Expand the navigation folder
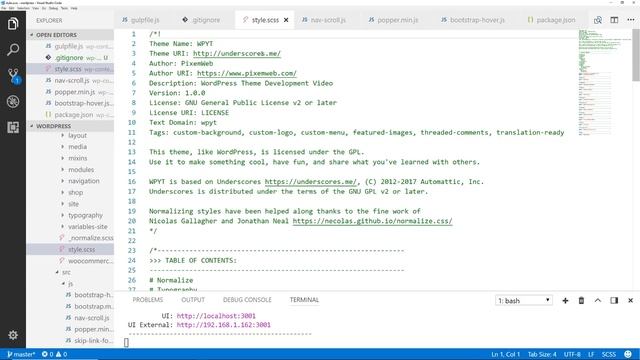The height and width of the screenshot is (360, 640). pos(83,181)
